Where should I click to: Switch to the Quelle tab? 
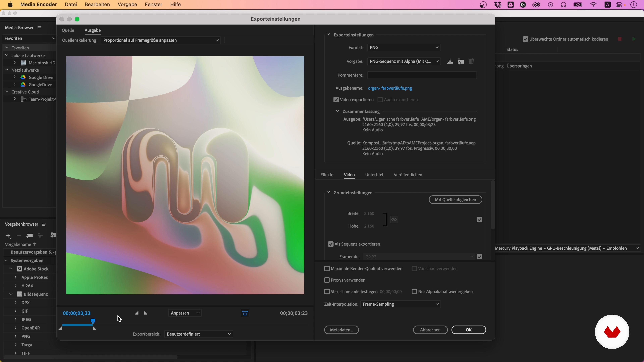coord(68,30)
